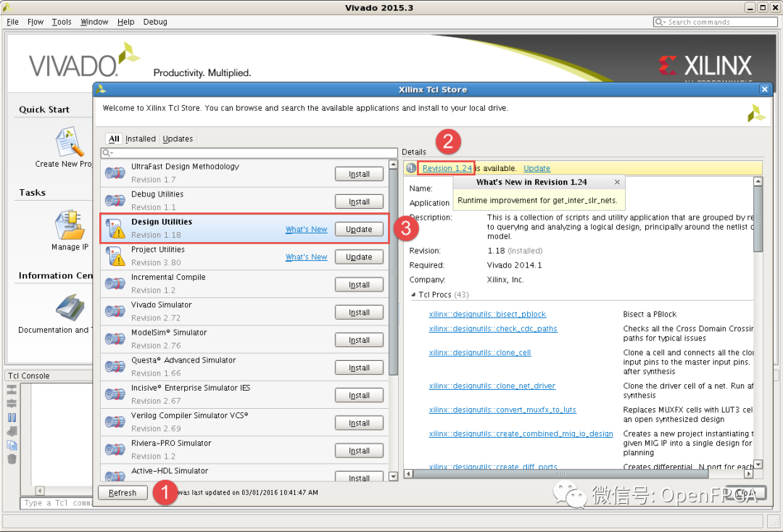The height and width of the screenshot is (532, 783).
Task: Click the Revision 1.24 link
Action: 447,169
